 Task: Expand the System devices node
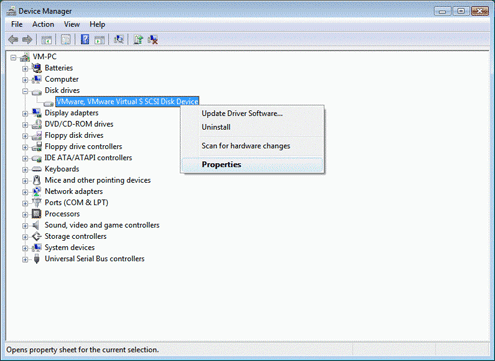click(x=25, y=248)
